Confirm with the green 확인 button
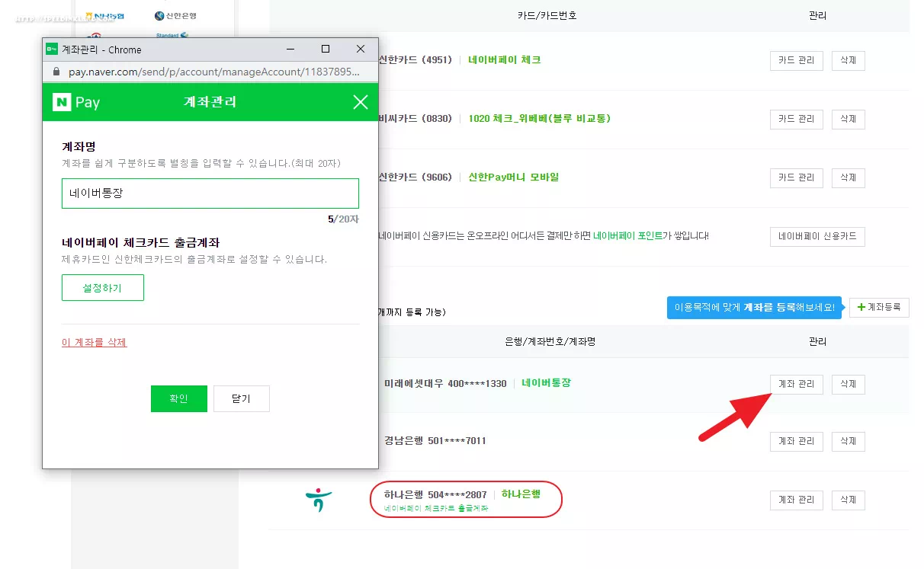The height and width of the screenshot is (569, 924). tap(178, 398)
